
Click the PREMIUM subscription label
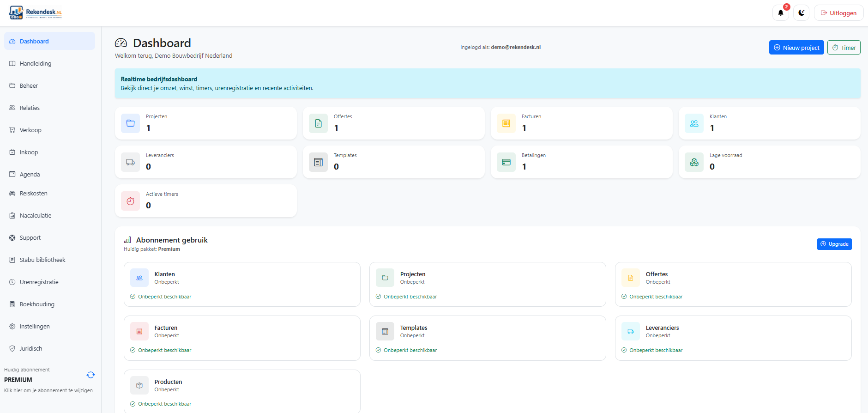[x=18, y=380]
